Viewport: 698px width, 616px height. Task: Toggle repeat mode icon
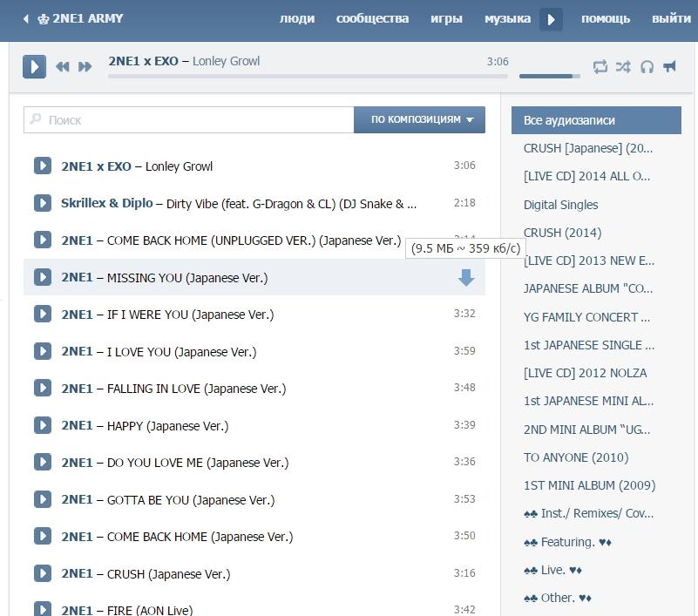tap(600, 67)
